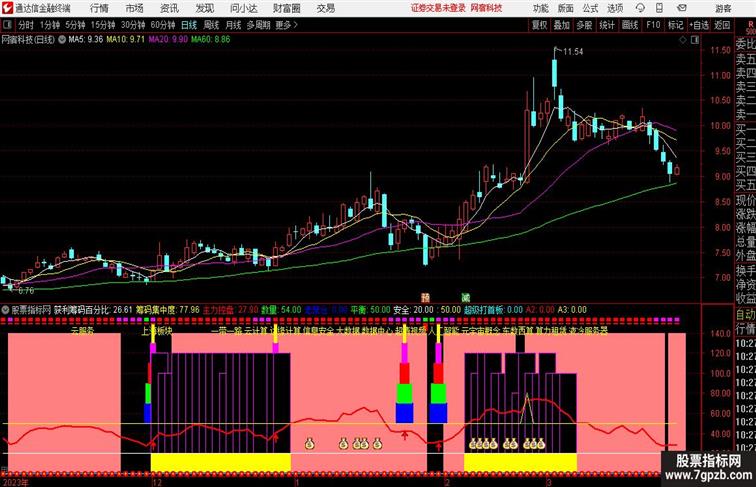Open the 功能 menu

coord(540,8)
